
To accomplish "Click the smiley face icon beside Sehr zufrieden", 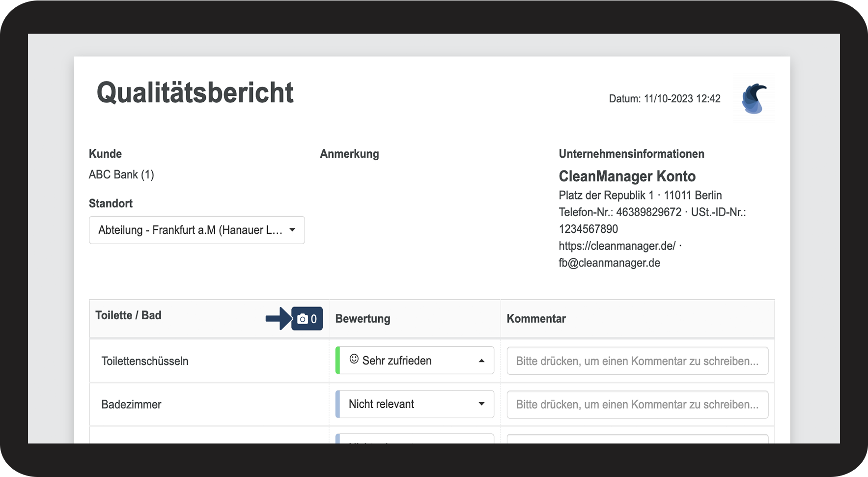I will 354,360.
